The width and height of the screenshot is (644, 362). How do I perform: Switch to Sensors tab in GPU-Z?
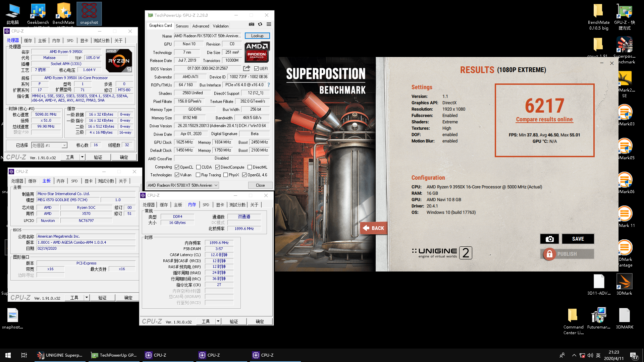182,26
